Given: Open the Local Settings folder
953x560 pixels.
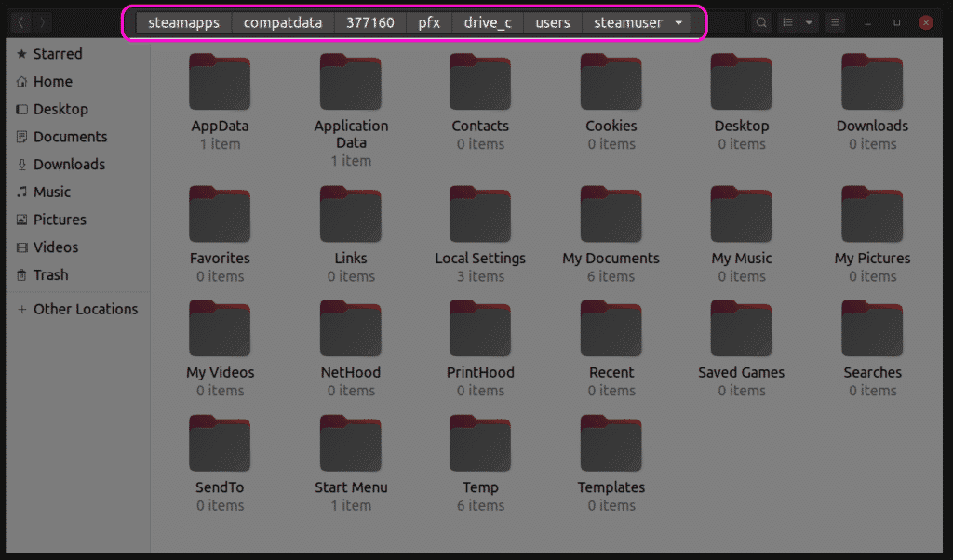Looking at the screenshot, I should click(480, 214).
